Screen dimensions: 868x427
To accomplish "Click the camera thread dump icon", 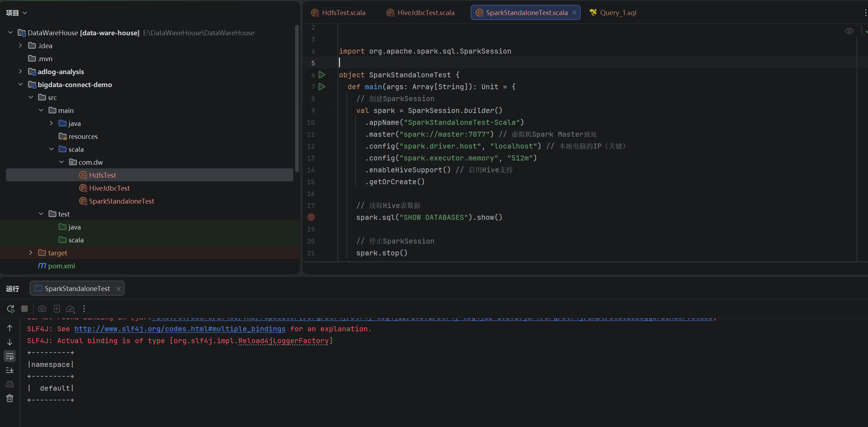I will pos(42,309).
